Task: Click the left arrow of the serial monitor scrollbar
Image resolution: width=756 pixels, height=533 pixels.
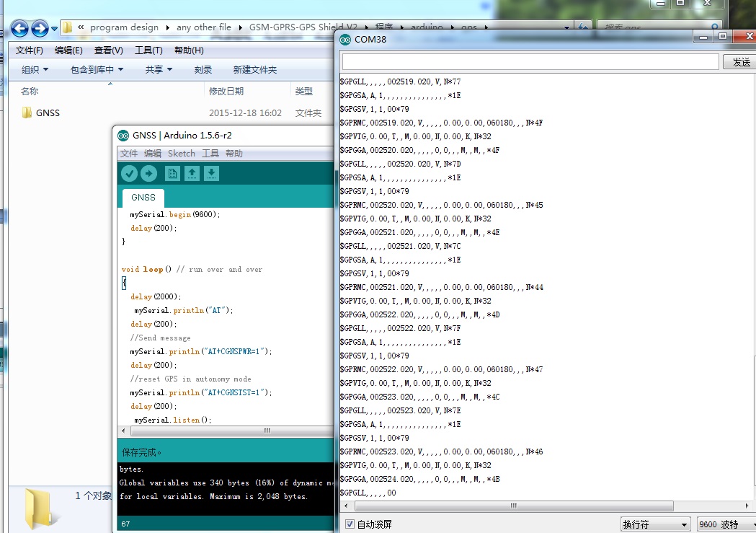Action: point(346,506)
